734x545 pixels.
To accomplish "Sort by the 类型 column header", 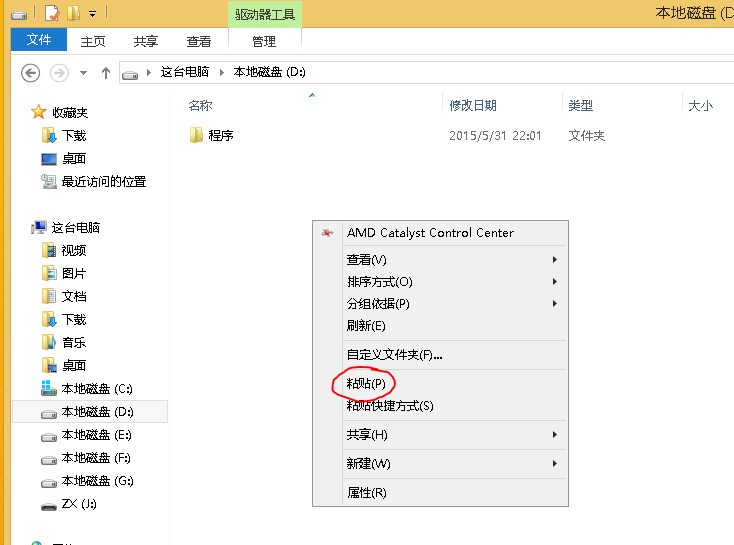I will [x=580, y=106].
